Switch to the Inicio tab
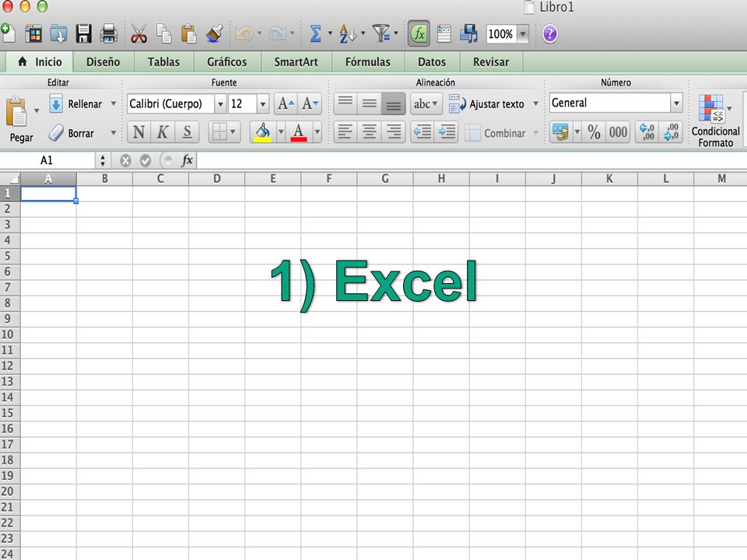Image resolution: width=747 pixels, height=560 pixels. click(x=40, y=62)
